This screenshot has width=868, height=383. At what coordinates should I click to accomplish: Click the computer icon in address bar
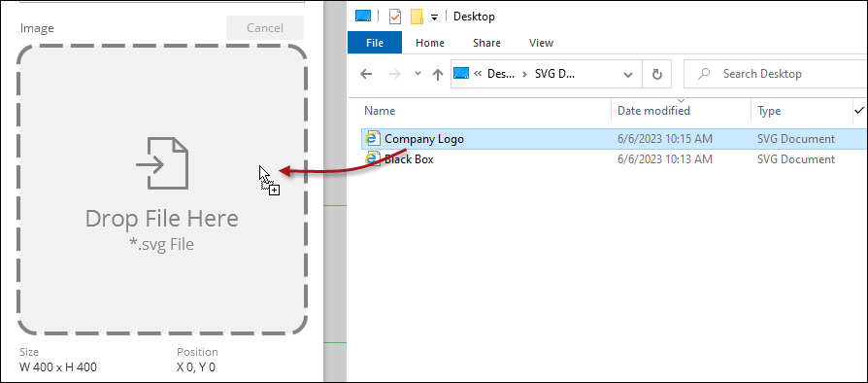pos(461,73)
